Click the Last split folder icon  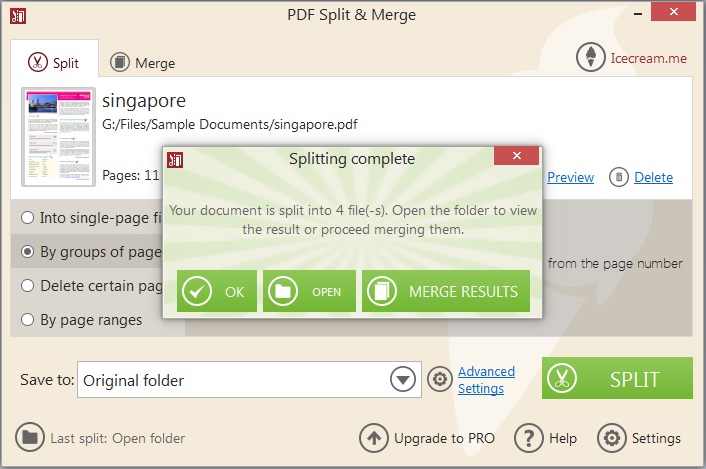point(30,437)
